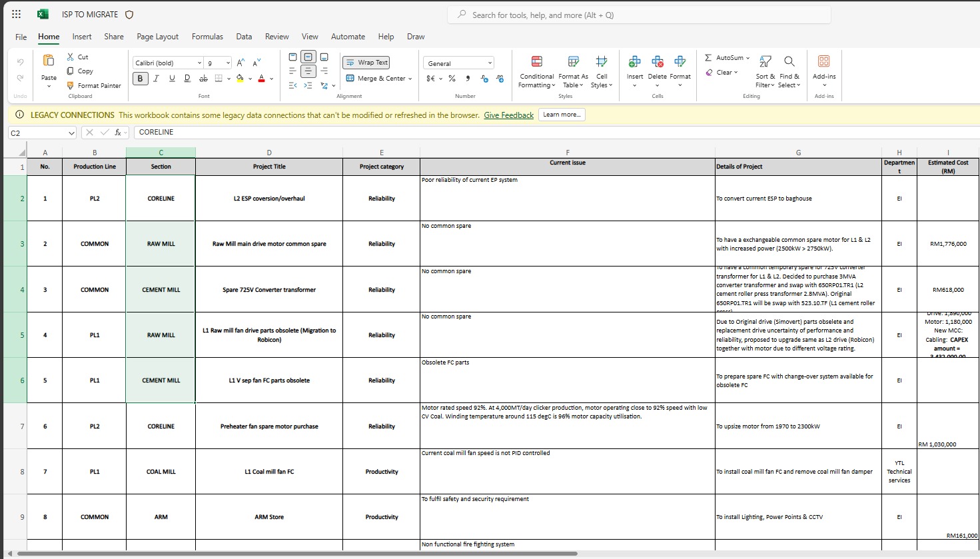This screenshot has width=980, height=559.
Task: Apply percent style to the cell
Action: coord(452,79)
